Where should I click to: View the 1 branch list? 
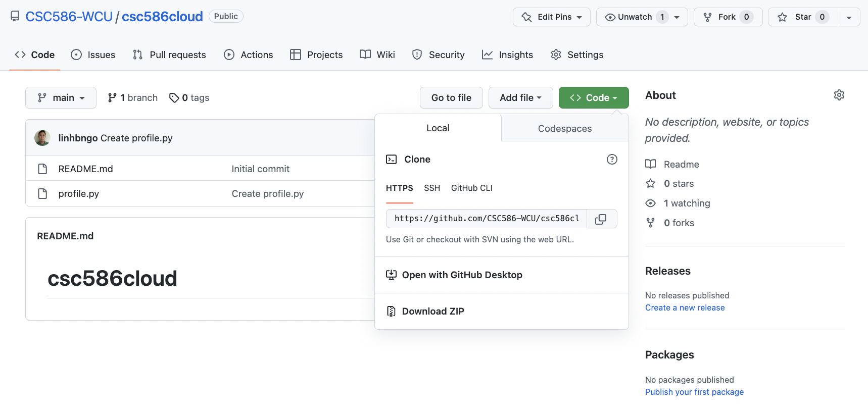tap(133, 98)
